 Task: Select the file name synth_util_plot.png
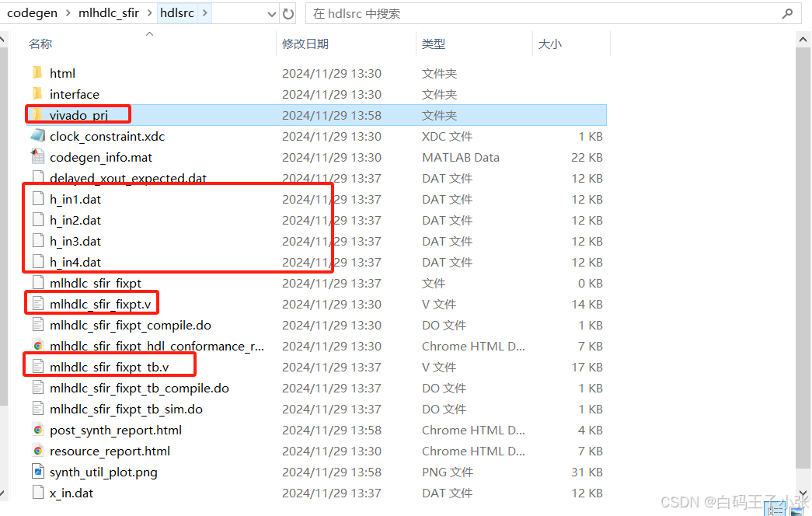(x=103, y=472)
